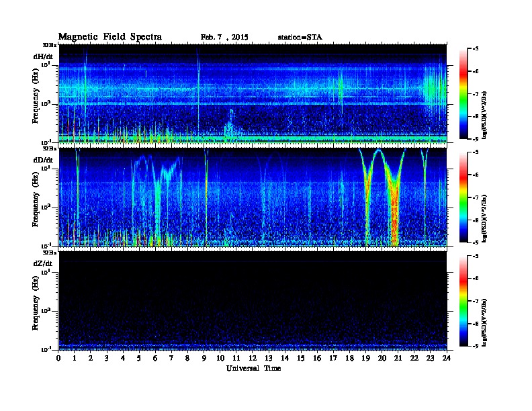Click the "-5" value on dH/dt color bar

coord(476,49)
